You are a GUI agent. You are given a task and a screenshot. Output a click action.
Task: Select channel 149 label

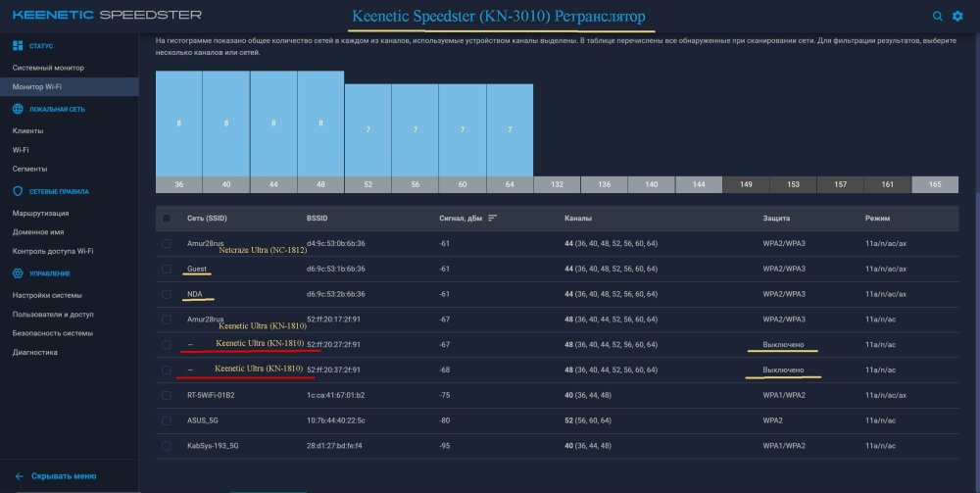tap(746, 184)
